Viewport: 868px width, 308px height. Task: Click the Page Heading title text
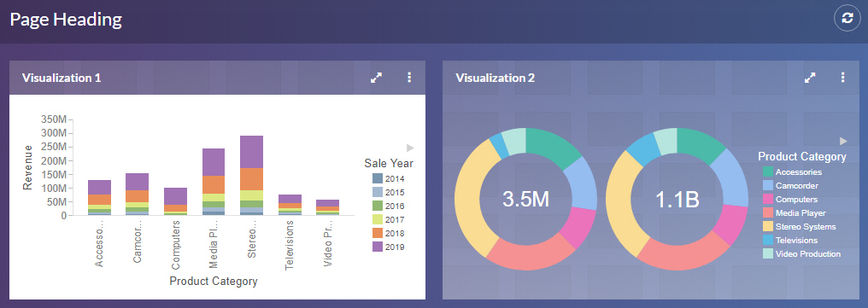[67, 20]
